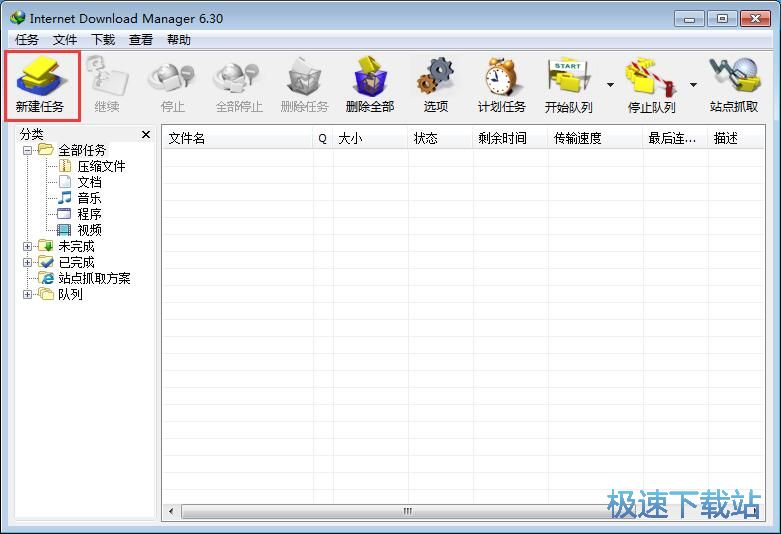Image resolution: width=781 pixels, height=534 pixels.
Task: Sort by 文件名 column header
Action: (238, 138)
